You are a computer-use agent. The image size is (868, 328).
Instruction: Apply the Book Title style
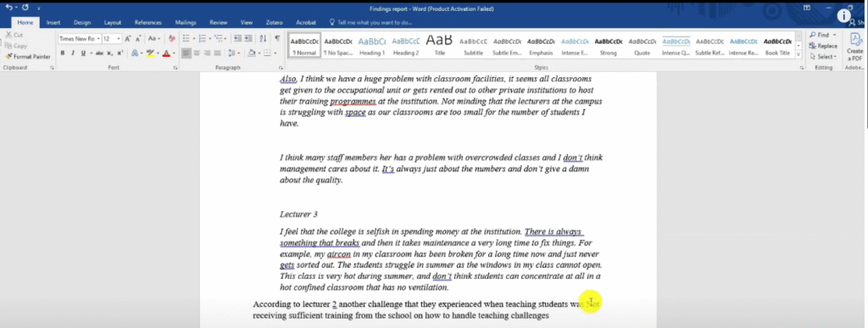(x=777, y=46)
